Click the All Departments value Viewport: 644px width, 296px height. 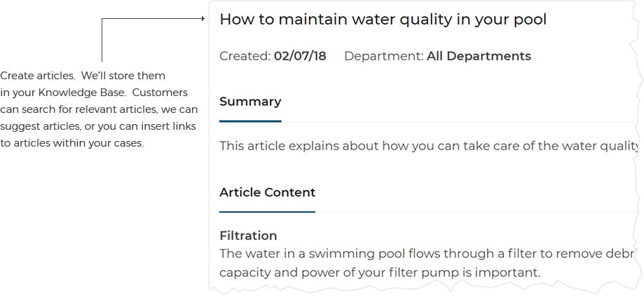479,56
